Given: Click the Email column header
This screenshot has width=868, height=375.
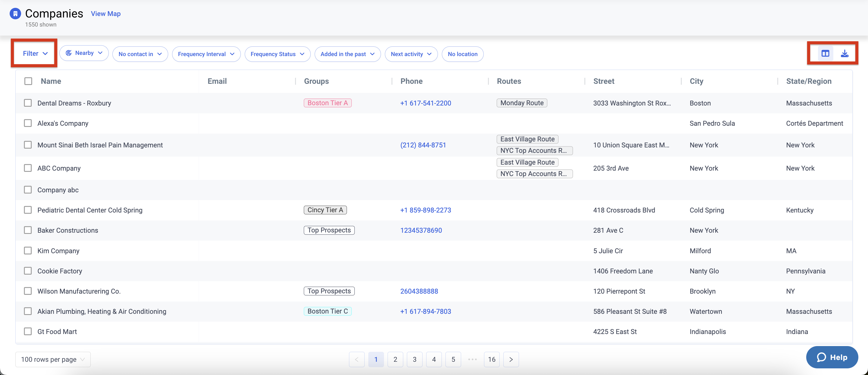Looking at the screenshot, I should point(217,81).
